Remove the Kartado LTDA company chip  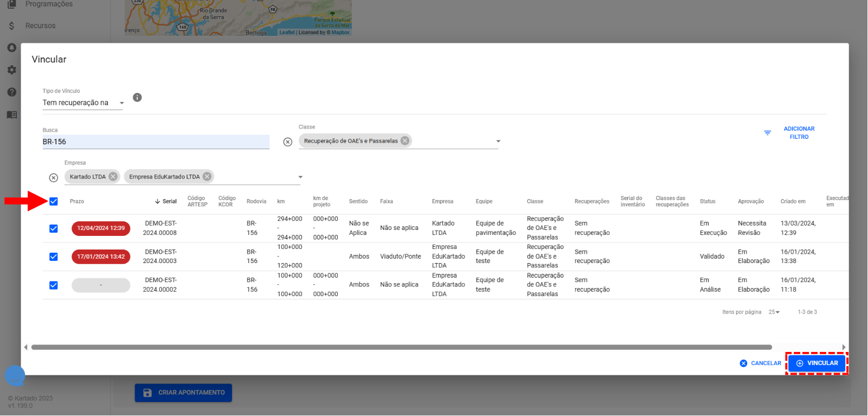[x=113, y=177]
